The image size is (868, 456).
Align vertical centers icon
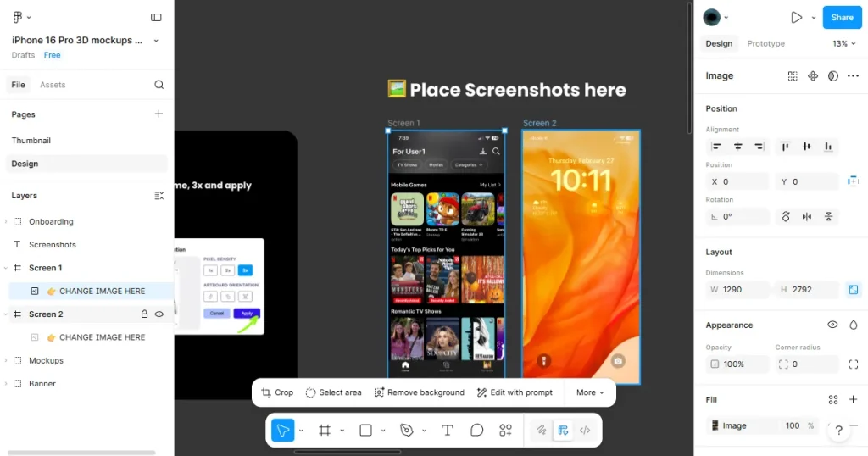807,147
